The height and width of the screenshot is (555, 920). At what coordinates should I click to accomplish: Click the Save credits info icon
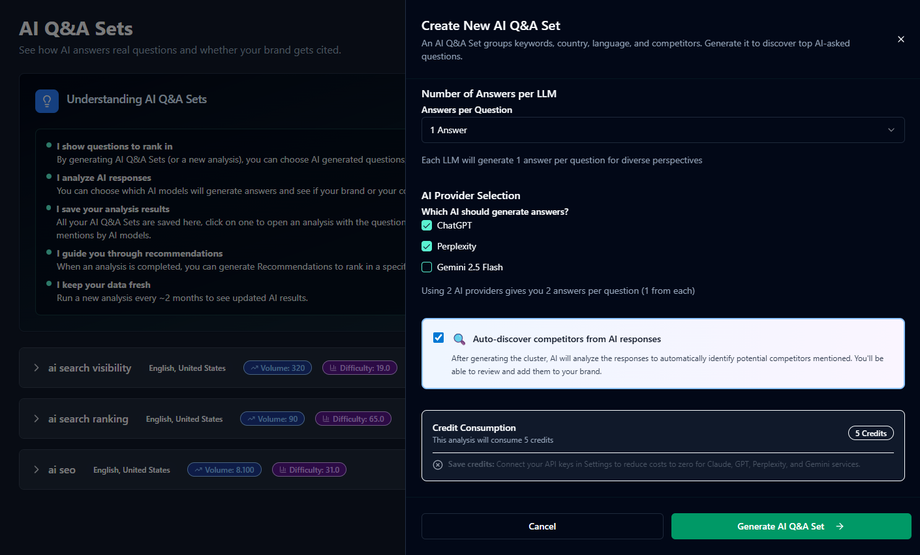coord(438,464)
